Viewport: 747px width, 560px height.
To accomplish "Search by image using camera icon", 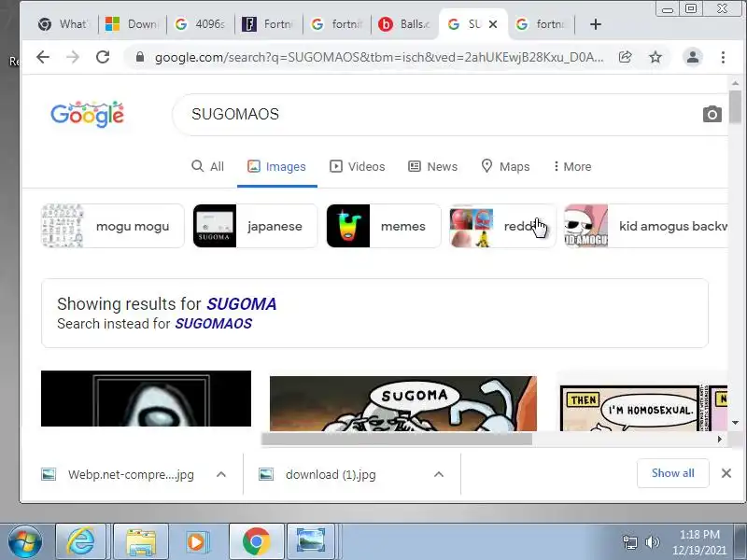I will [712, 114].
